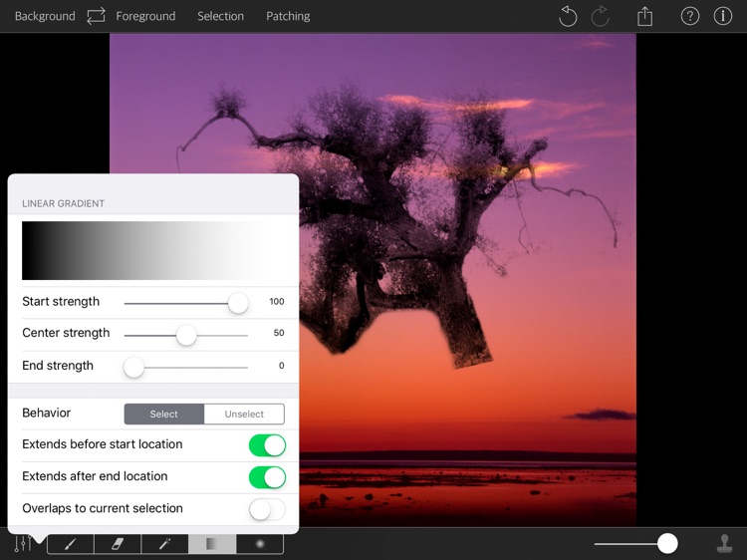Image resolution: width=747 pixels, height=560 pixels.
Task: Click the Start strength slider handle
Action: 238,303
